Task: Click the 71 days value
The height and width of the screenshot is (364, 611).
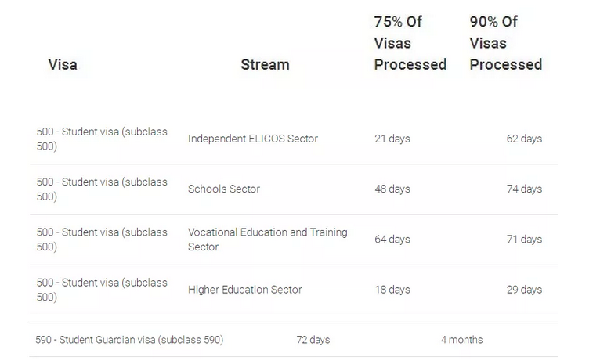Action: (x=524, y=240)
